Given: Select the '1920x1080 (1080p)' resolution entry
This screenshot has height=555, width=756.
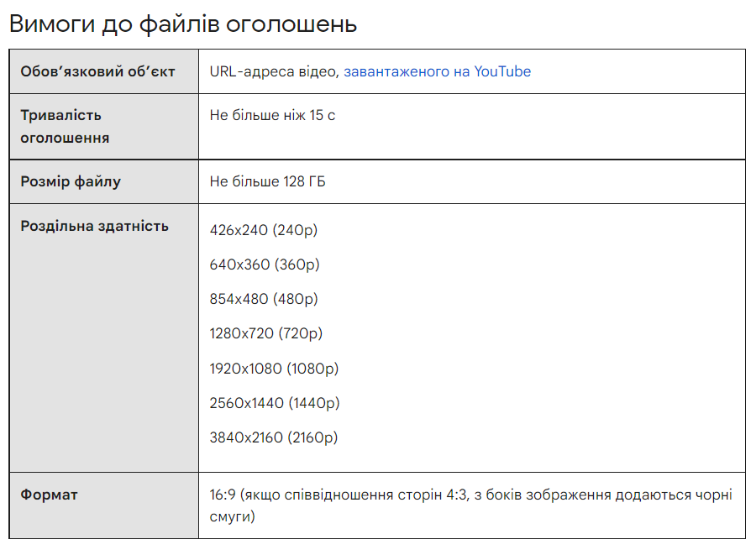Looking at the screenshot, I should (274, 369).
